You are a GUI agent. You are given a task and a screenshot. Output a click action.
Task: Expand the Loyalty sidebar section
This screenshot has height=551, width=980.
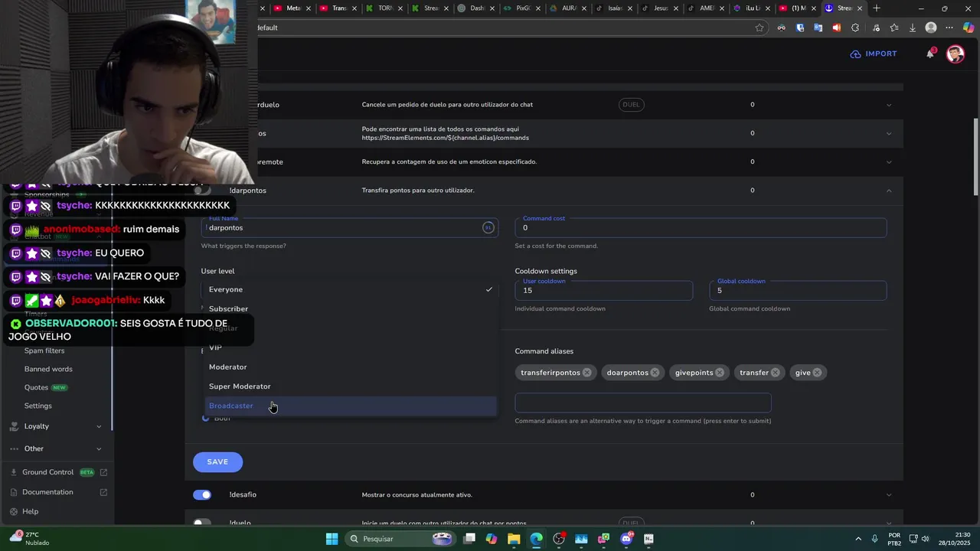tap(99, 426)
